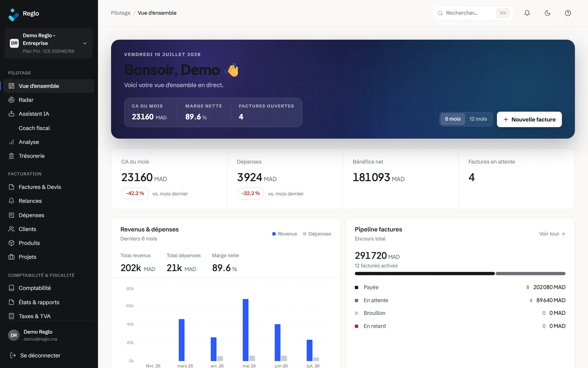Screen dimensions: 588x368
Task: Open Voir tout pipeline link
Action: point(552,234)
